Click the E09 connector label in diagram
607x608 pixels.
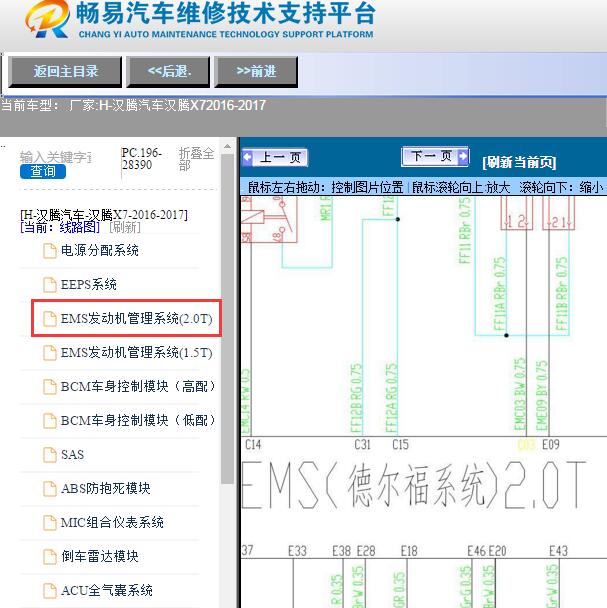[x=551, y=444]
